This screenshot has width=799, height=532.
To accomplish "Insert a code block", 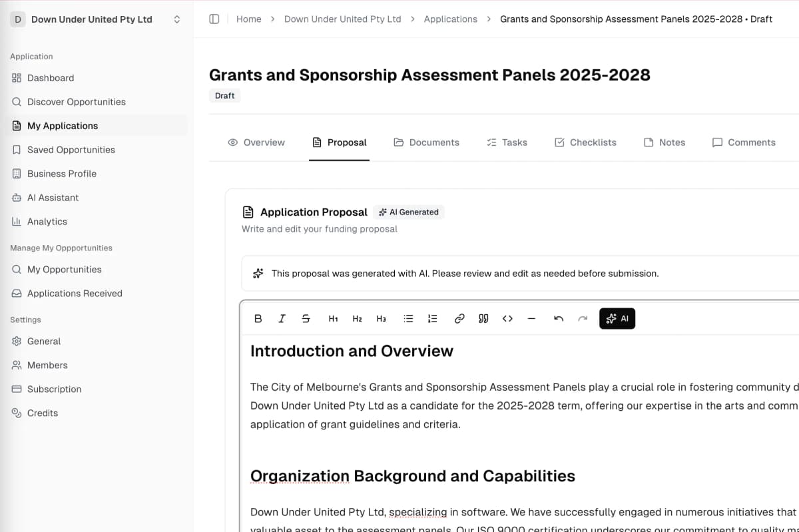I will pyautogui.click(x=507, y=319).
